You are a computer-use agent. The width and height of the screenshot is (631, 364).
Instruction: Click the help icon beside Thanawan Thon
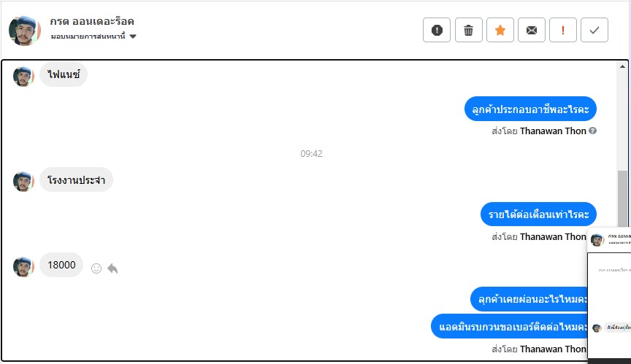pyautogui.click(x=593, y=131)
